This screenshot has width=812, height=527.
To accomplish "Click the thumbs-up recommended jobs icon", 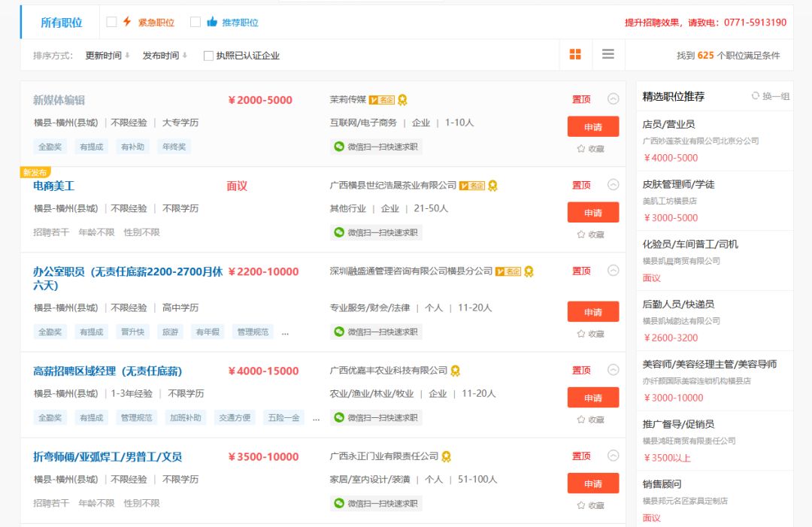I will click(x=212, y=22).
